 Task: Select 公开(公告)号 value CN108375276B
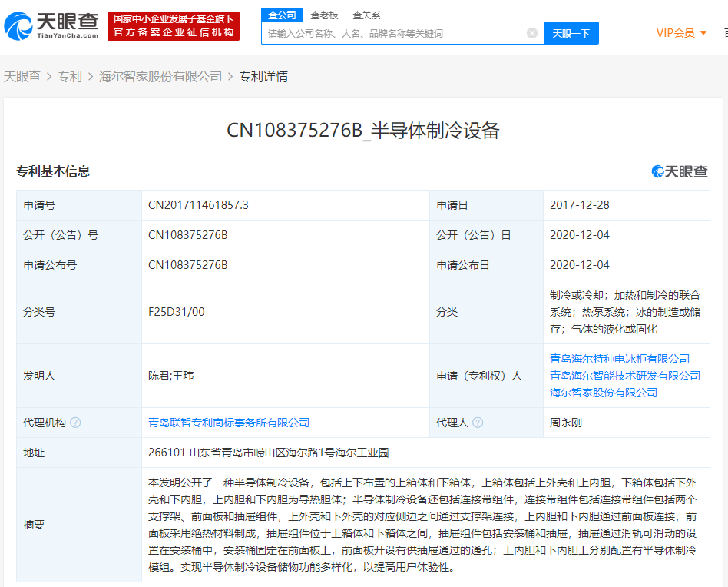187,235
